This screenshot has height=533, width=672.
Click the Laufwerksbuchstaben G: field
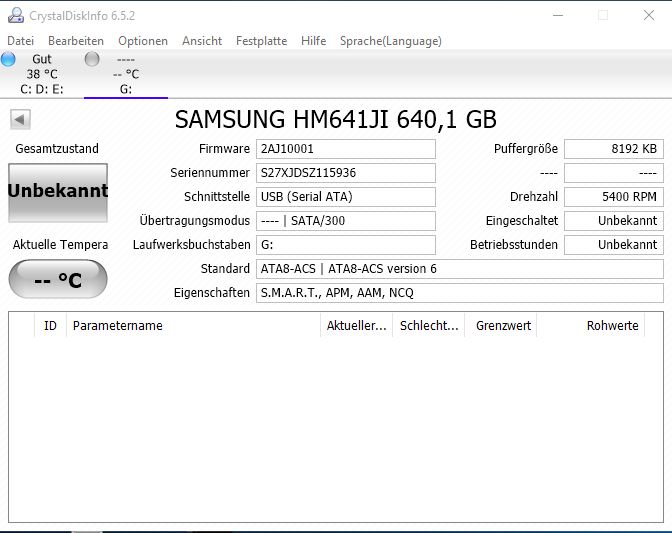click(346, 245)
